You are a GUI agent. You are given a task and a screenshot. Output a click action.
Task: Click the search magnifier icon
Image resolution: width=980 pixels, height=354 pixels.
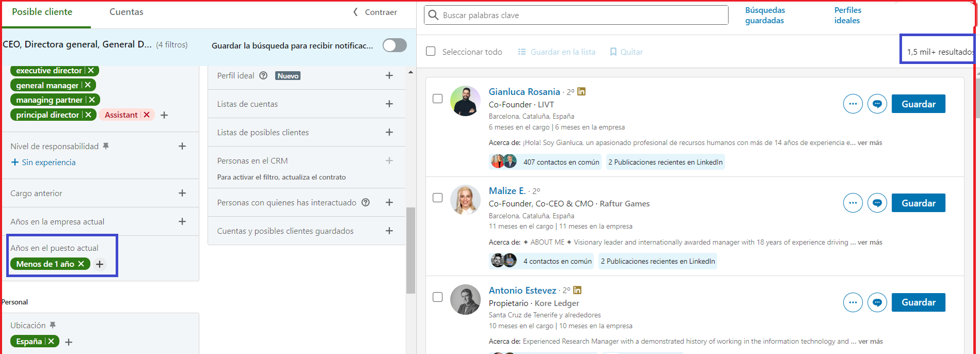434,15
